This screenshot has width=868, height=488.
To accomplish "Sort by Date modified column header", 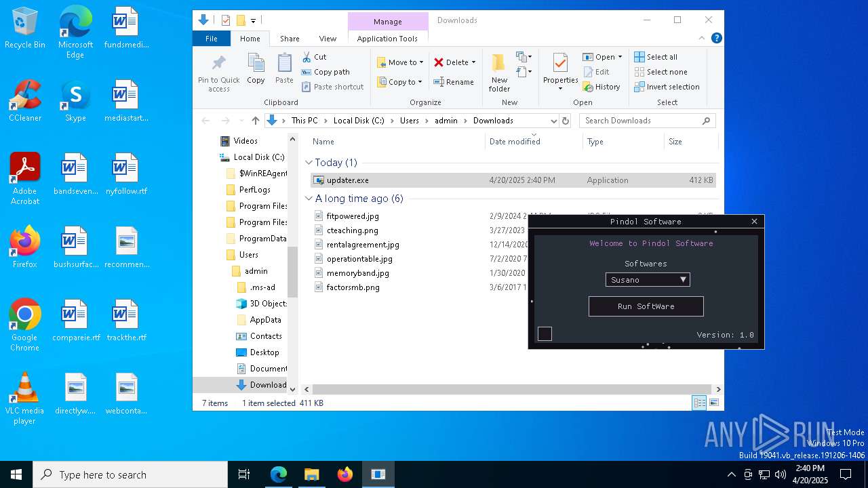I will pyautogui.click(x=534, y=141).
